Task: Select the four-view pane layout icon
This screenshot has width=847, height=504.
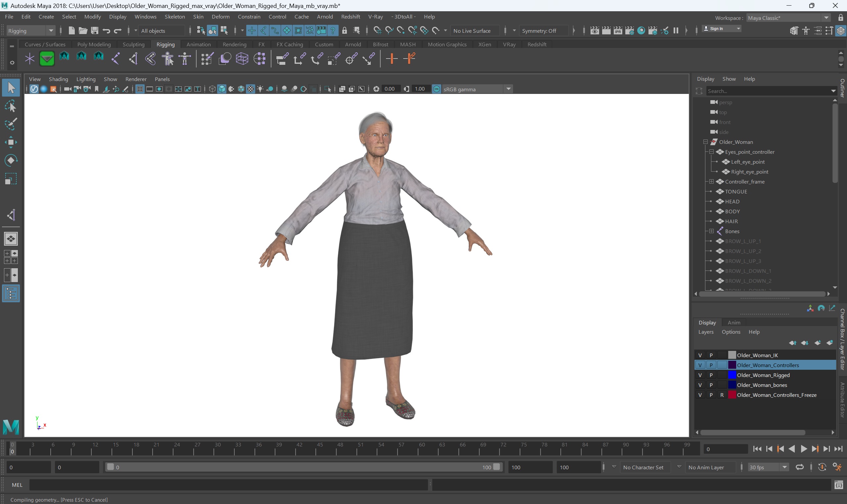Action: coord(11,257)
